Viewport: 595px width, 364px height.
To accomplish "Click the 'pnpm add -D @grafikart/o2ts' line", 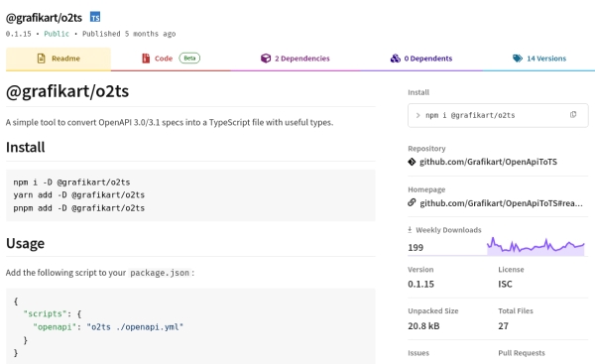I will point(79,208).
